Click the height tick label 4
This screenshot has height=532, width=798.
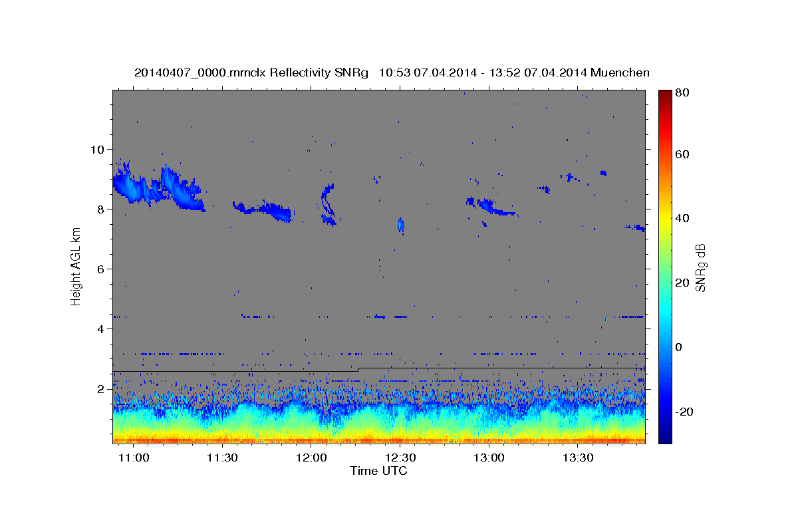(101, 329)
